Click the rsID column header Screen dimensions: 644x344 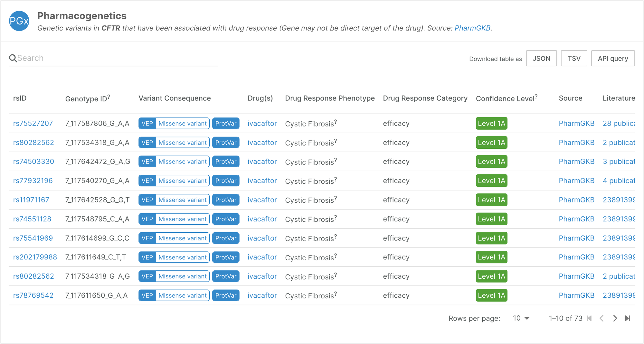[x=20, y=98]
